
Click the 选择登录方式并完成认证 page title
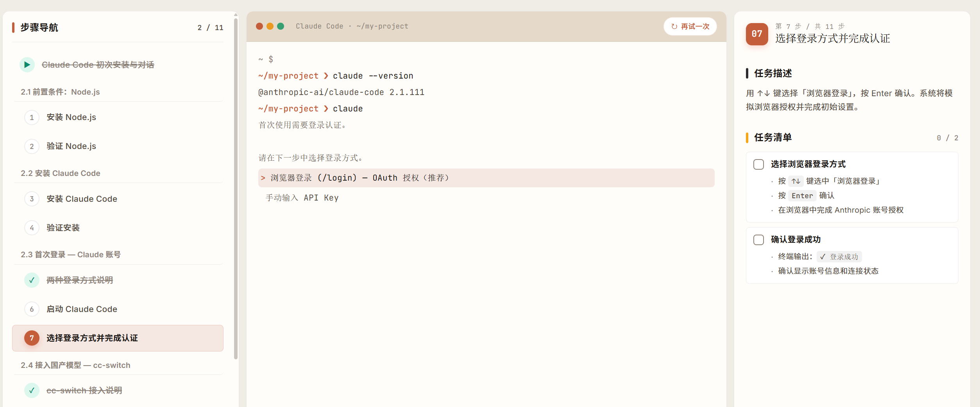833,38
